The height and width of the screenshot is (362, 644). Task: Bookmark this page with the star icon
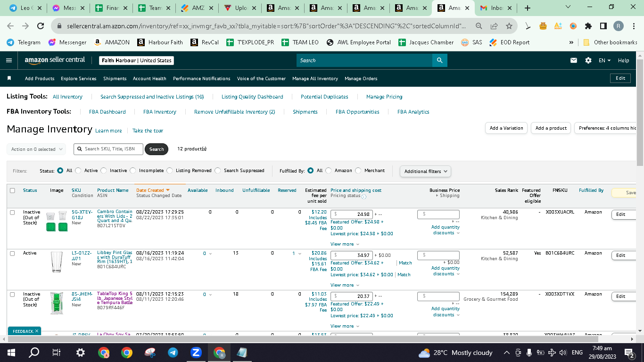tap(509, 26)
